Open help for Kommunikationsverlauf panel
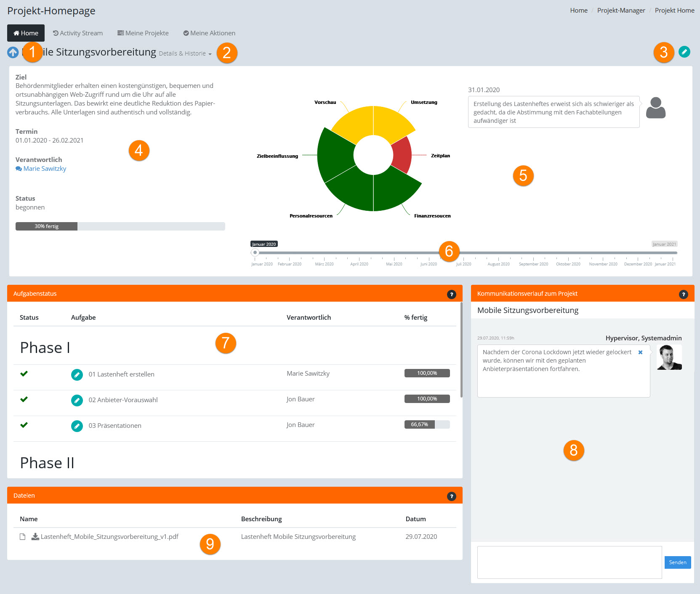 683,294
